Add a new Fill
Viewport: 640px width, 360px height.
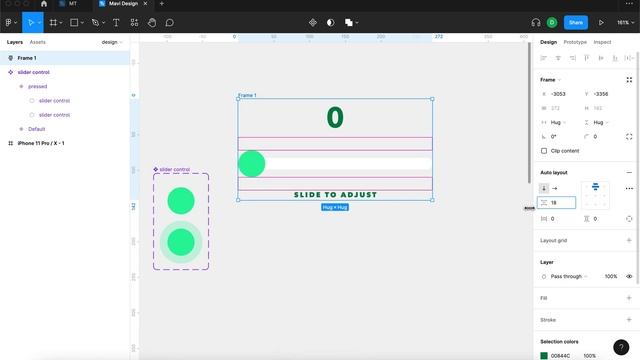coord(629,298)
